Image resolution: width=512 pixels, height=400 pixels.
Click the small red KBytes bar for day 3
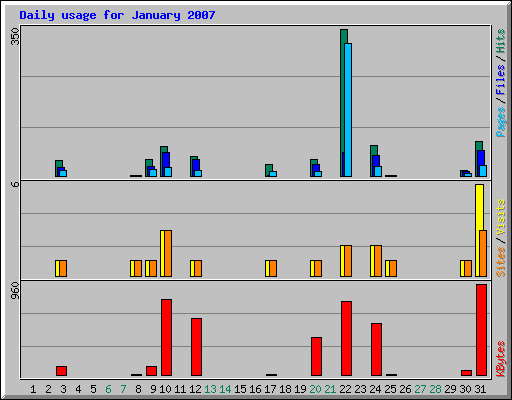tap(61, 371)
